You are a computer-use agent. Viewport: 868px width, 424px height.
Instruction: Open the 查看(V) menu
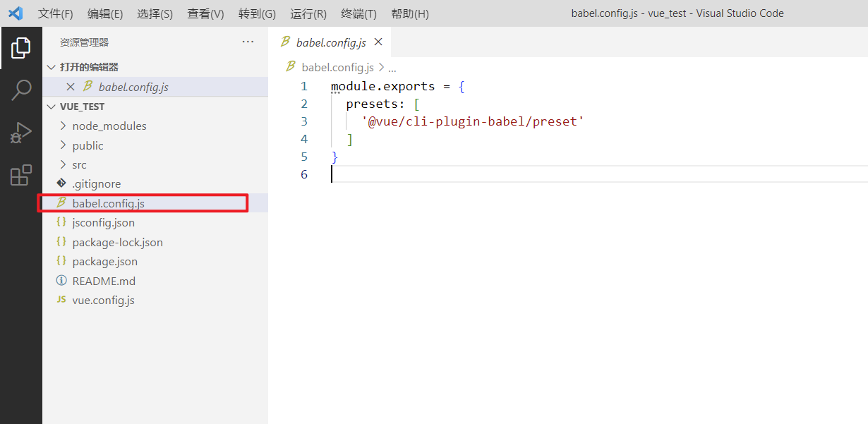click(x=205, y=13)
